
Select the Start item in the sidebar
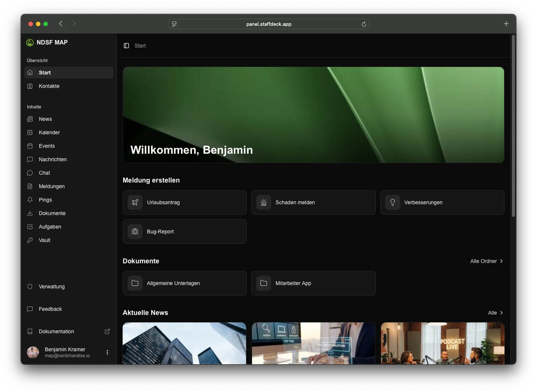[x=68, y=73]
